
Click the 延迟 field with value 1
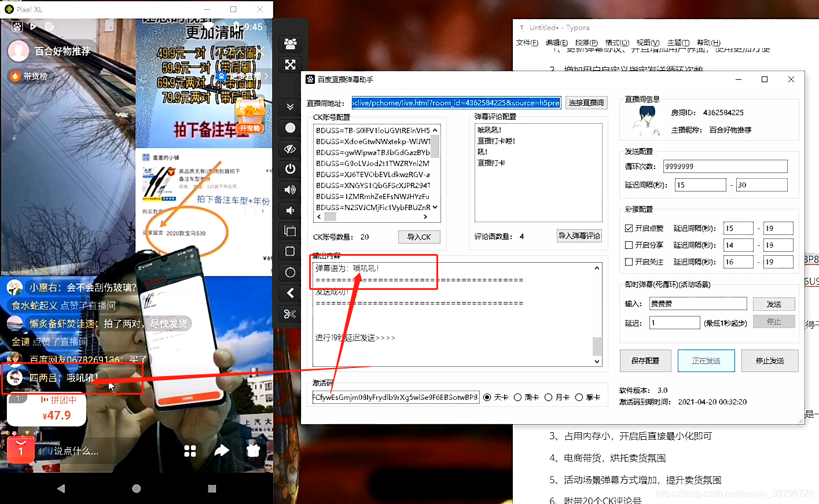(x=675, y=323)
